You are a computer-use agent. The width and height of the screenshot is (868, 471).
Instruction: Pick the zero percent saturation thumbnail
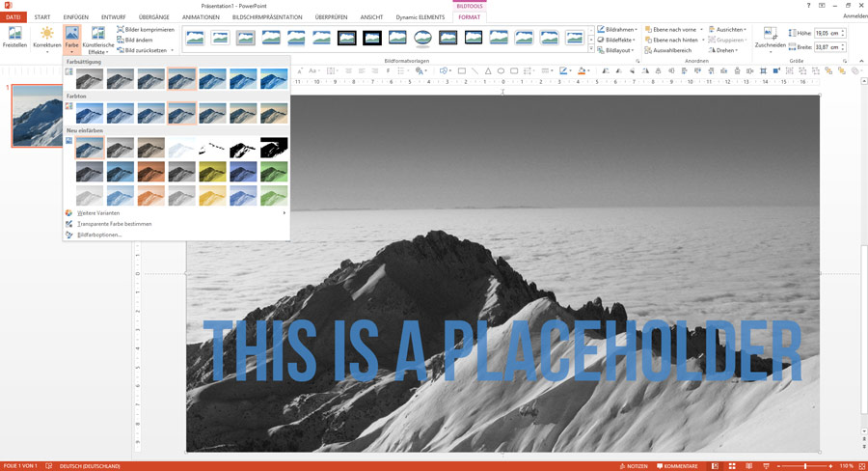click(x=90, y=79)
